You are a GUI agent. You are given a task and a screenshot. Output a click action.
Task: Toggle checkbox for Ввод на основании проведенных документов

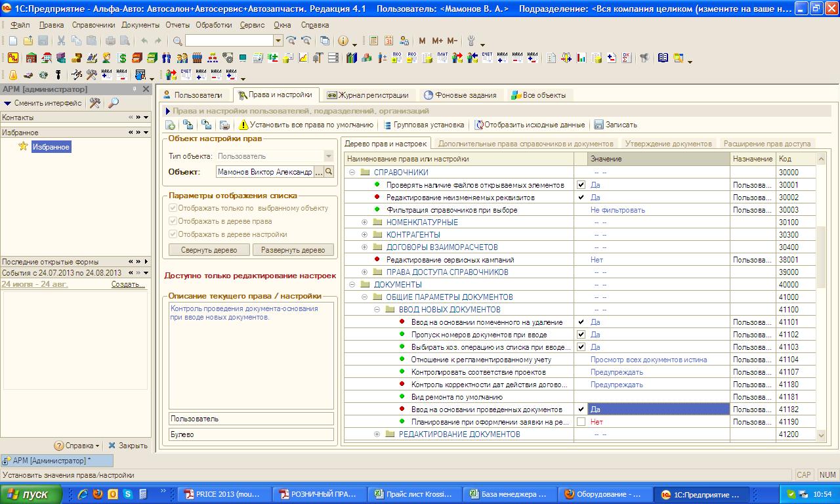coord(581,409)
